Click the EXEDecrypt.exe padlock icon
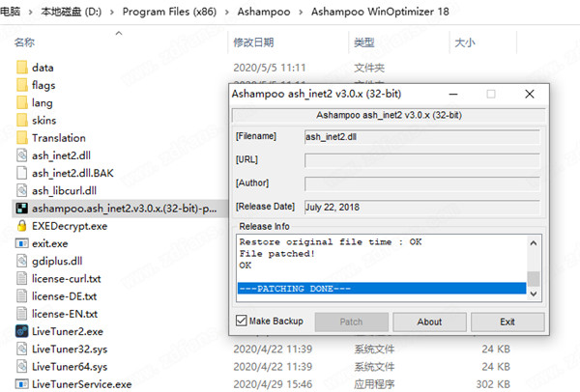Image resolution: width=580 pixels, height=392 pixels. pos(22,226)
